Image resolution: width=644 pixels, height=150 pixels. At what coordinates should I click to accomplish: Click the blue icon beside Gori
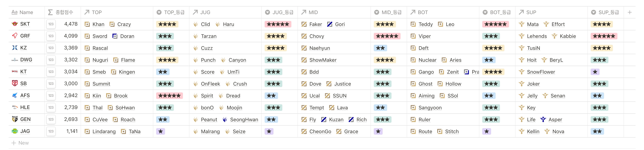coord(330,24)
